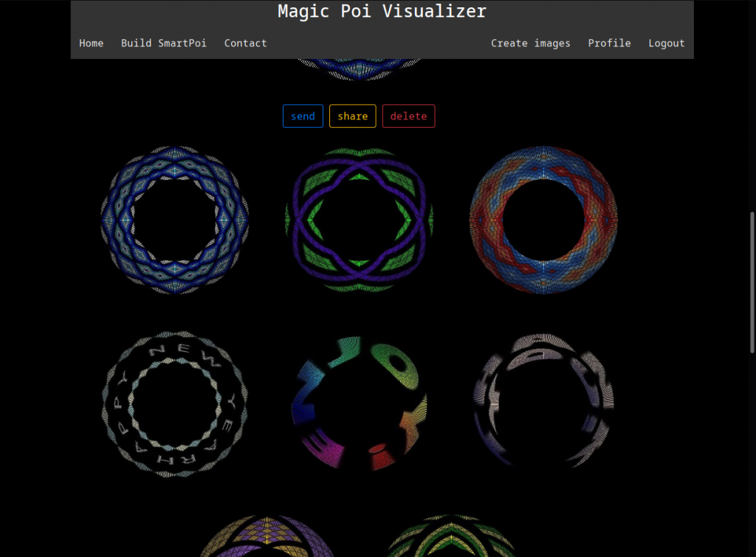Select the blue diamond lattice ring image
Screen dimensions: 756x557
(174, 220)
